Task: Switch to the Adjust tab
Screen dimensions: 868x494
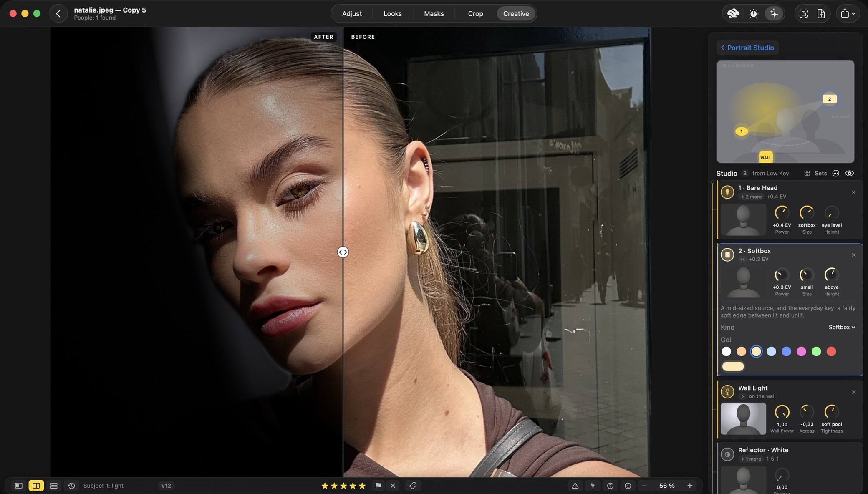Action: (352, 14)
